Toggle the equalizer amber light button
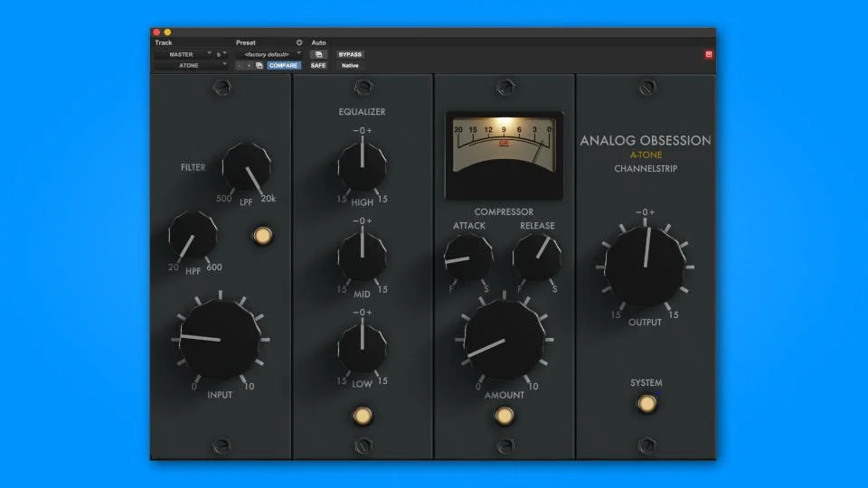 tap(363, 415)
